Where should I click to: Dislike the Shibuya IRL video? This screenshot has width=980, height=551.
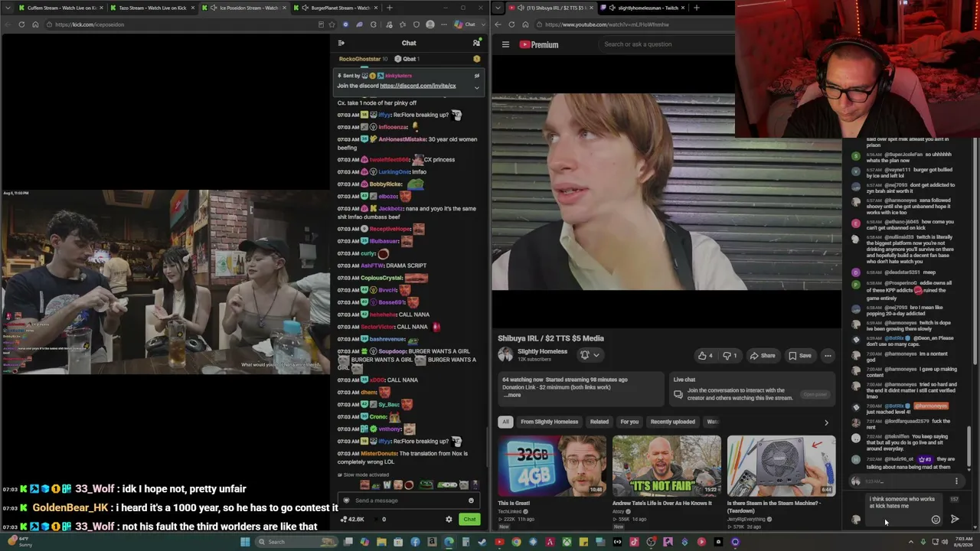pyautogui.click(x=730, y=355)
